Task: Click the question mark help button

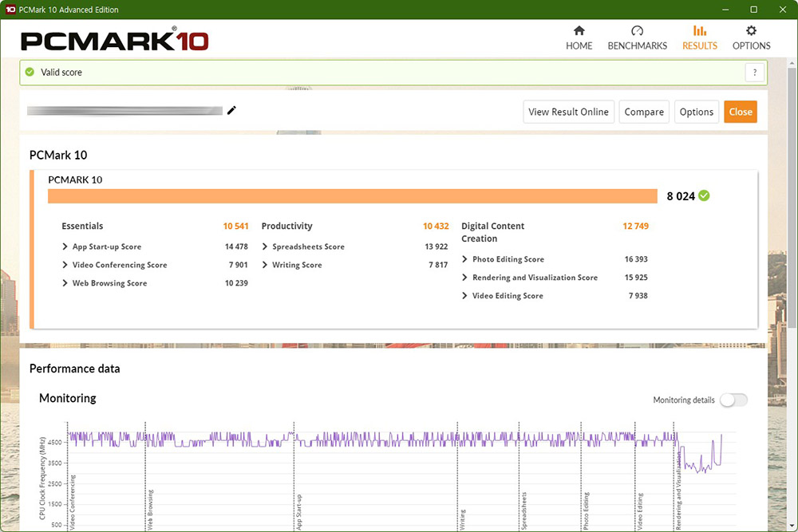Action: click(755, 73)
